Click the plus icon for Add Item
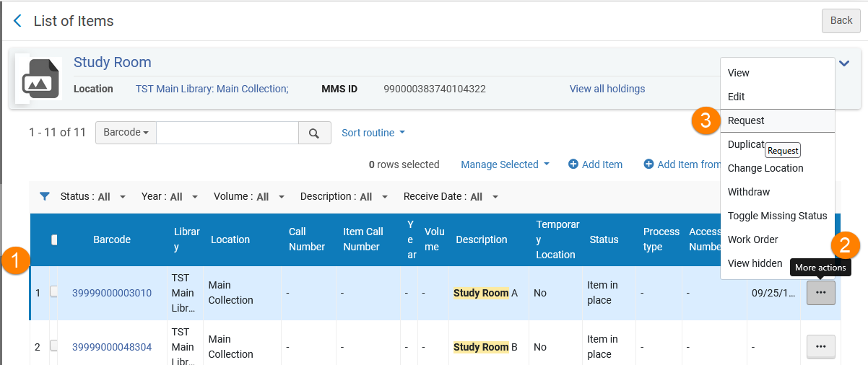This screenshot has height=365, width=868. click(573, 164)
